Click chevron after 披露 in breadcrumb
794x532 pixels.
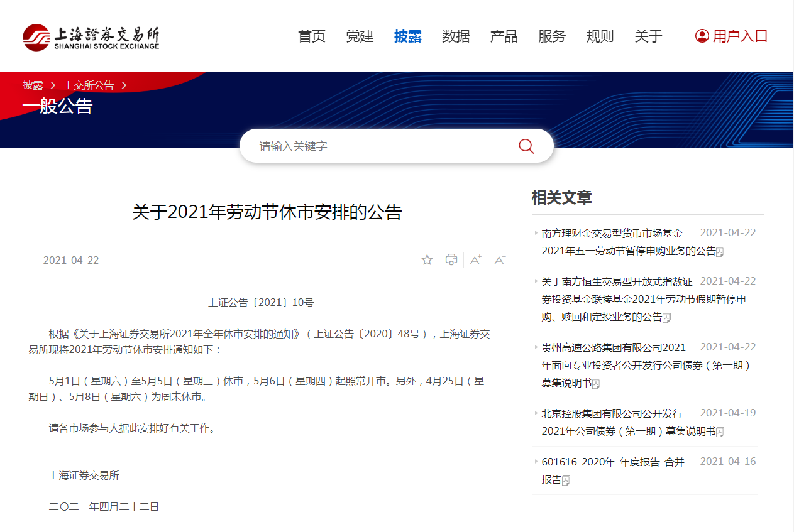click(53, 85)
